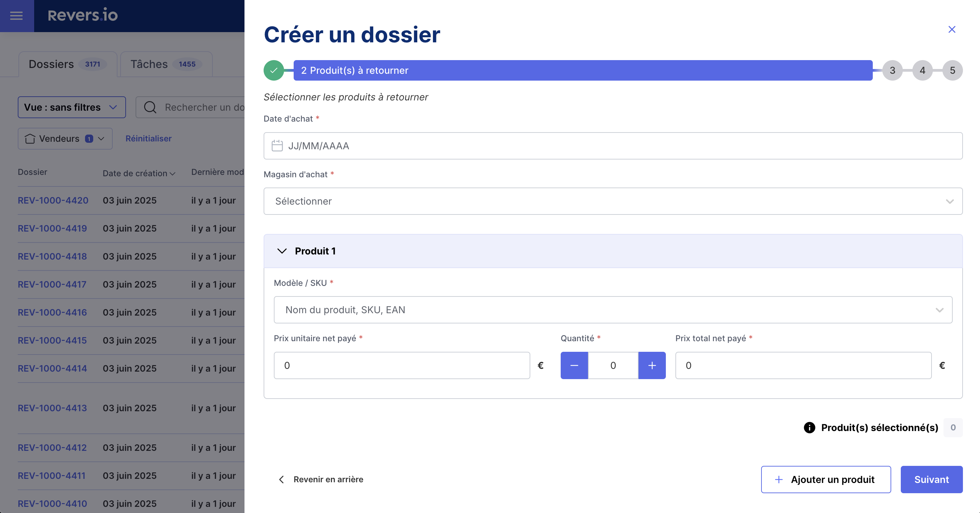Click the info icon beside Produit(s) sélectionné(s)
The image size is (980, 513).
point(809,427)
